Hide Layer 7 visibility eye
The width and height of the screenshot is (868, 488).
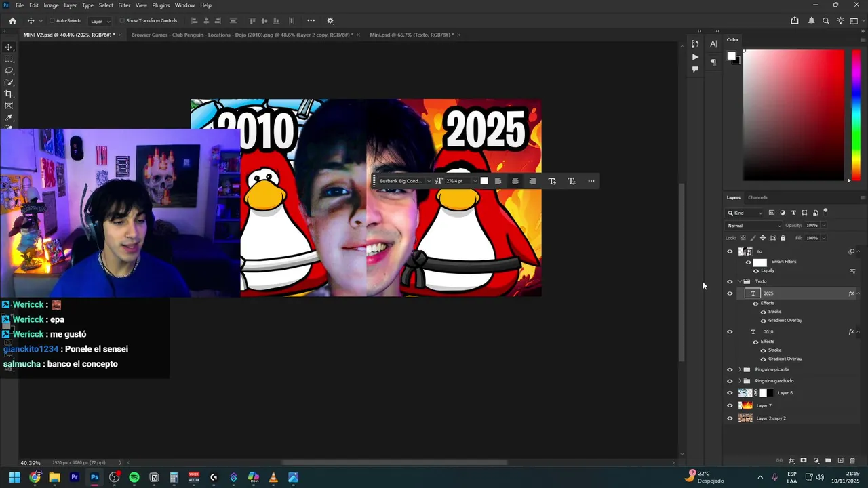point(730,405)
